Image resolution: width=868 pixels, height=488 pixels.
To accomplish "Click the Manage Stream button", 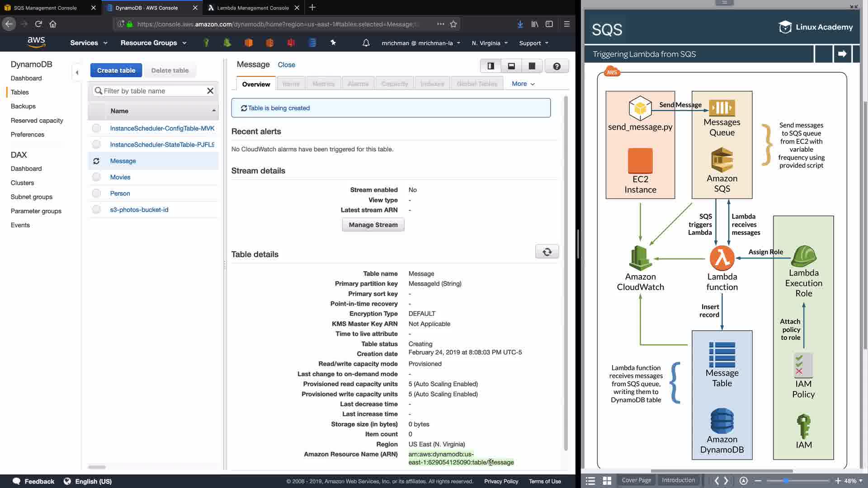I will point(373,225).
